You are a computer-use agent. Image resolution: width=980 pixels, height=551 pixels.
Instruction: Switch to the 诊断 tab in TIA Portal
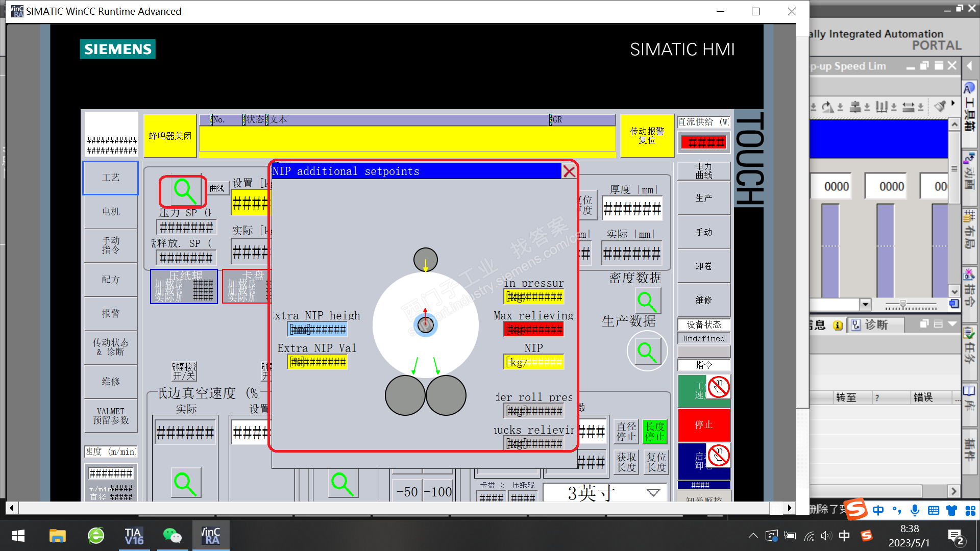(x=871, y=325)
